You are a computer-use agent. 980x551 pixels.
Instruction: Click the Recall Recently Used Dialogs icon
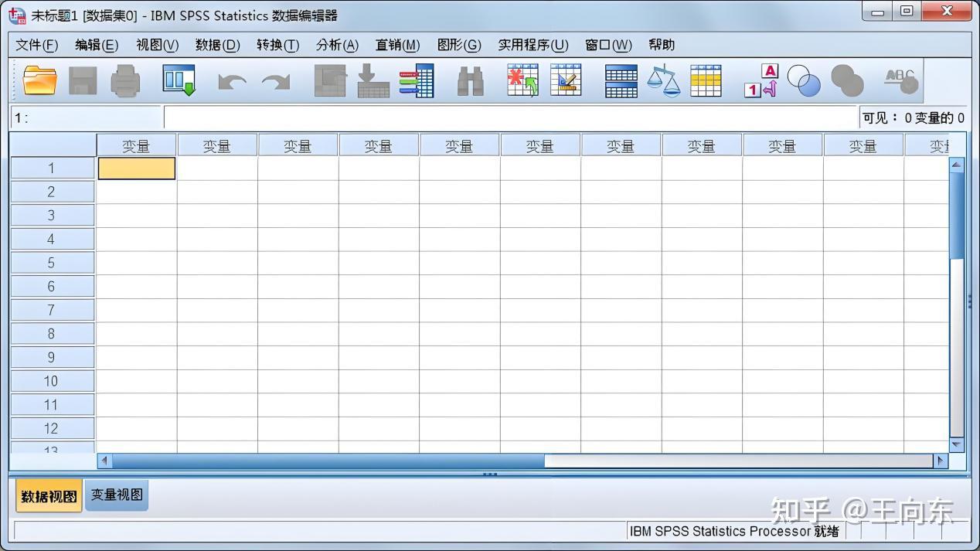point(178,80)
